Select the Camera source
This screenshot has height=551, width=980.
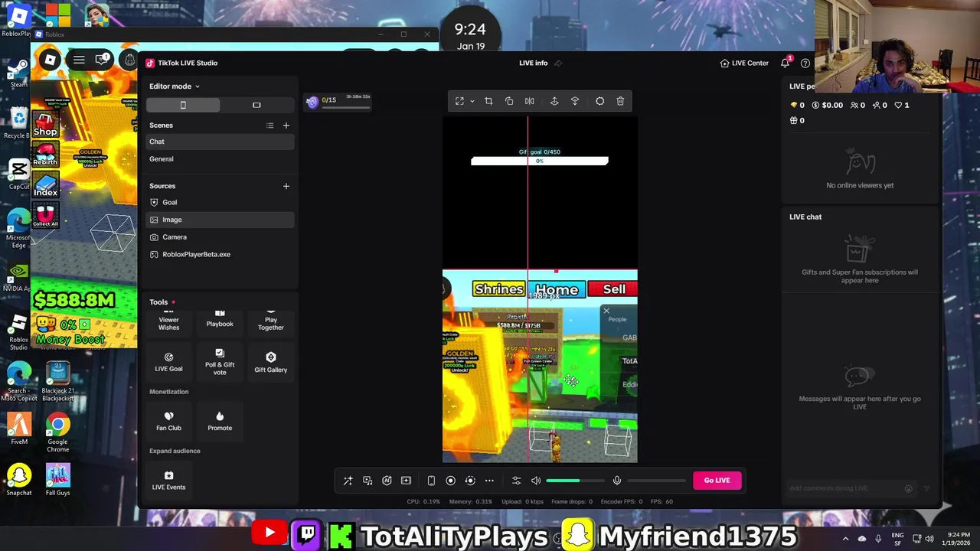click(220, 237)
